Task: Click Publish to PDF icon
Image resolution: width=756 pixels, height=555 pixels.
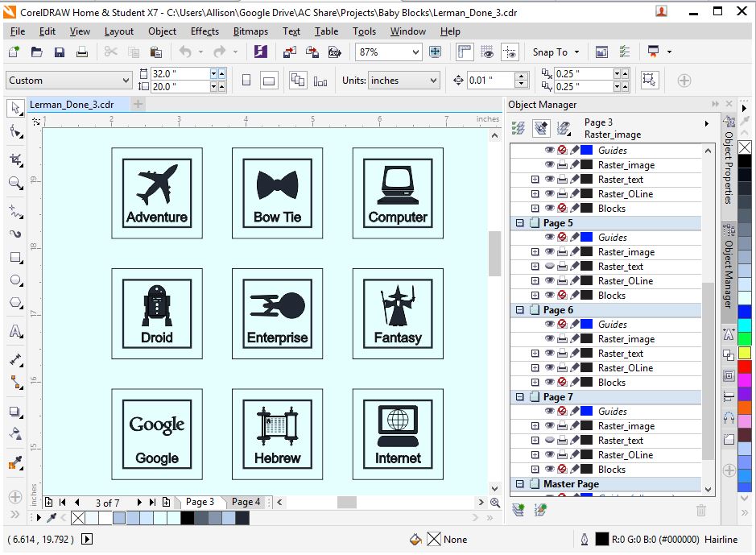Action: point(335,52)
